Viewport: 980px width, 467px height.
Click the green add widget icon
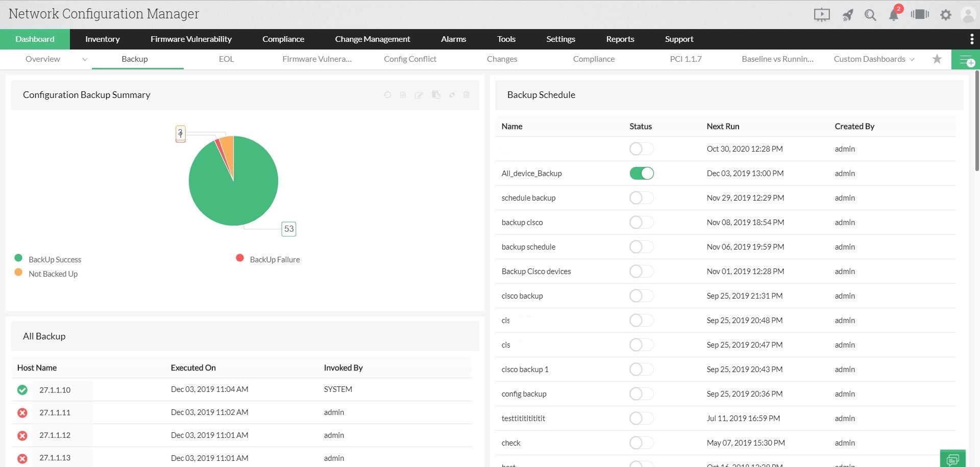click(966, 59)
